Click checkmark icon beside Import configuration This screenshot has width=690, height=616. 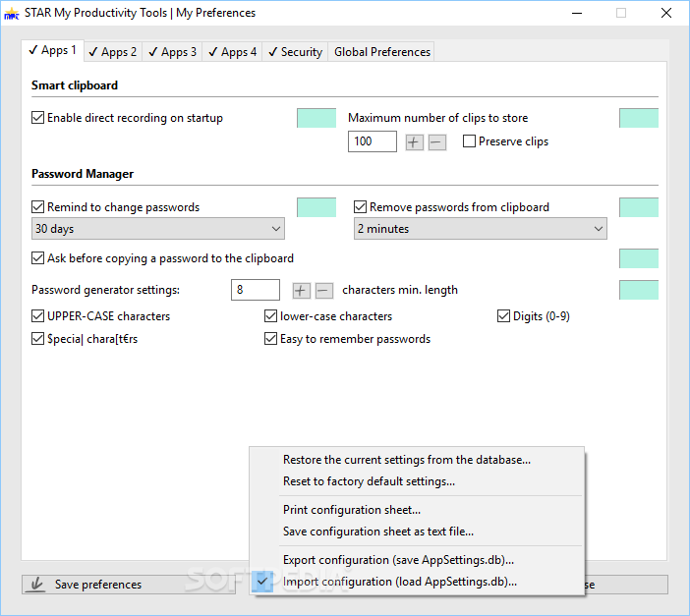pos(262,582)
